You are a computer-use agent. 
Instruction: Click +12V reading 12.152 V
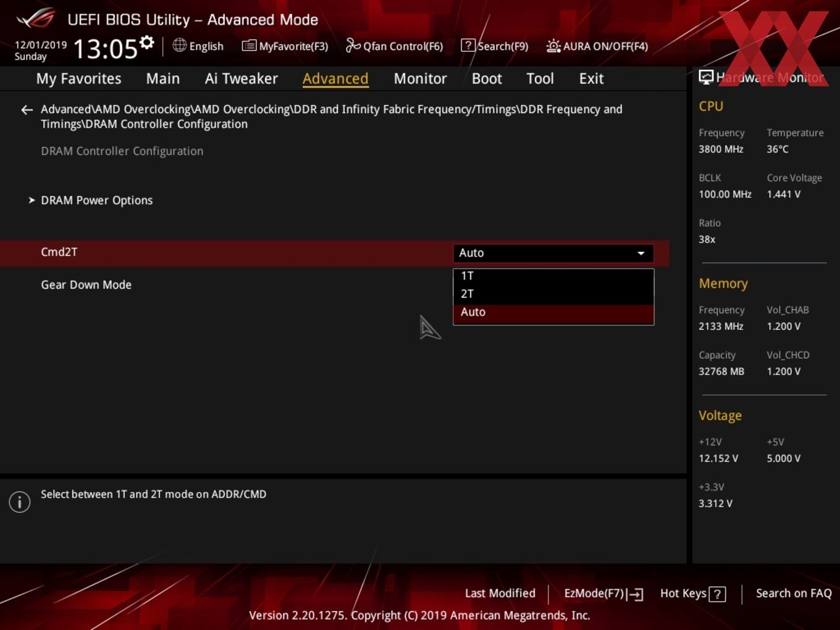coord(718,459)
